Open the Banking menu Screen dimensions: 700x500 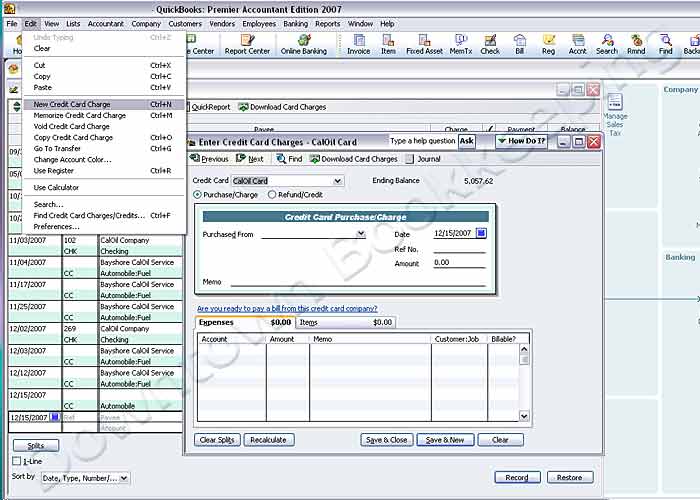[x=296, y=24]
